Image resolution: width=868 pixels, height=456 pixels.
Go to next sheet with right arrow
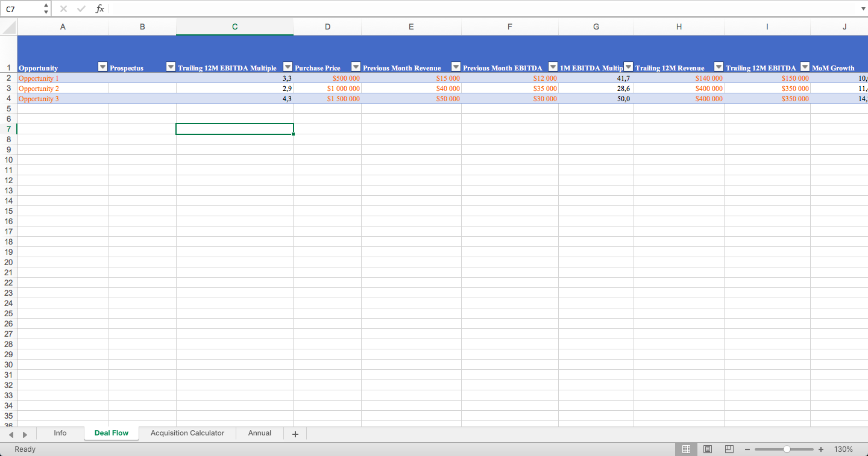point(25,434)
